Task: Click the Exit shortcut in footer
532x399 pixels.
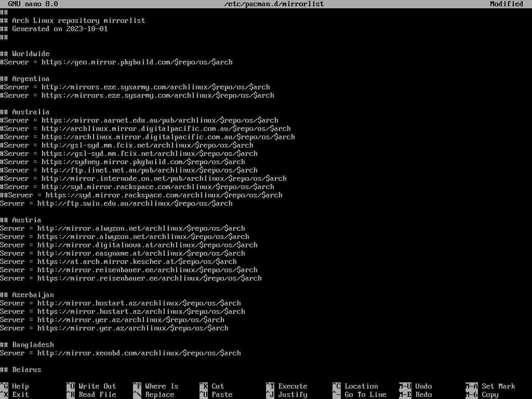Action: pyautogui.click(x=15, y=395)
